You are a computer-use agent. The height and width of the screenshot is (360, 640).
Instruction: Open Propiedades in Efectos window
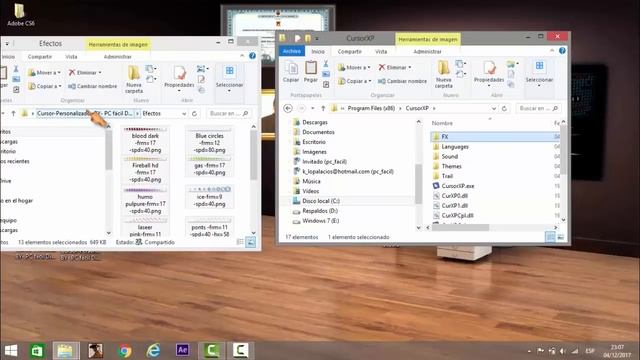[x=179, y=78]
